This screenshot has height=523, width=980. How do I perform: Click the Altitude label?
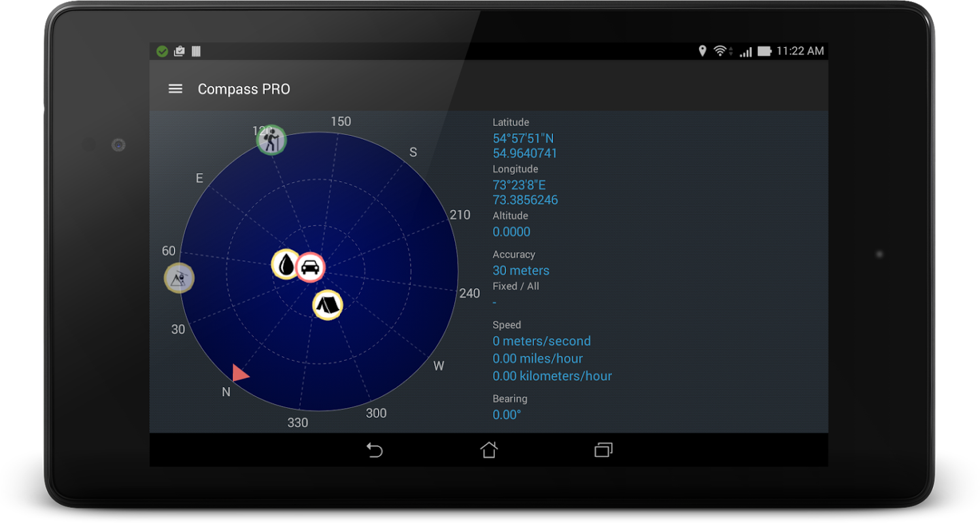pos(510,216)
